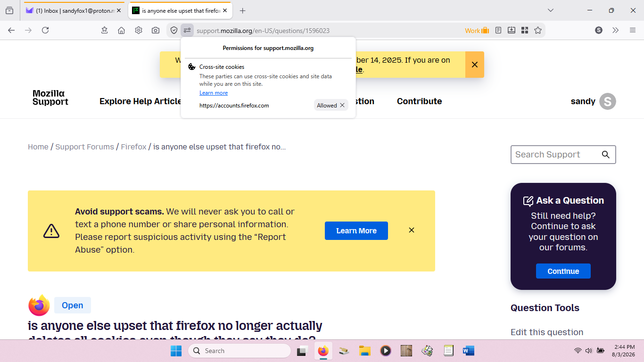Screen dimensions: 644x362
Task: Reload the current page
Action: click(45, 30)
